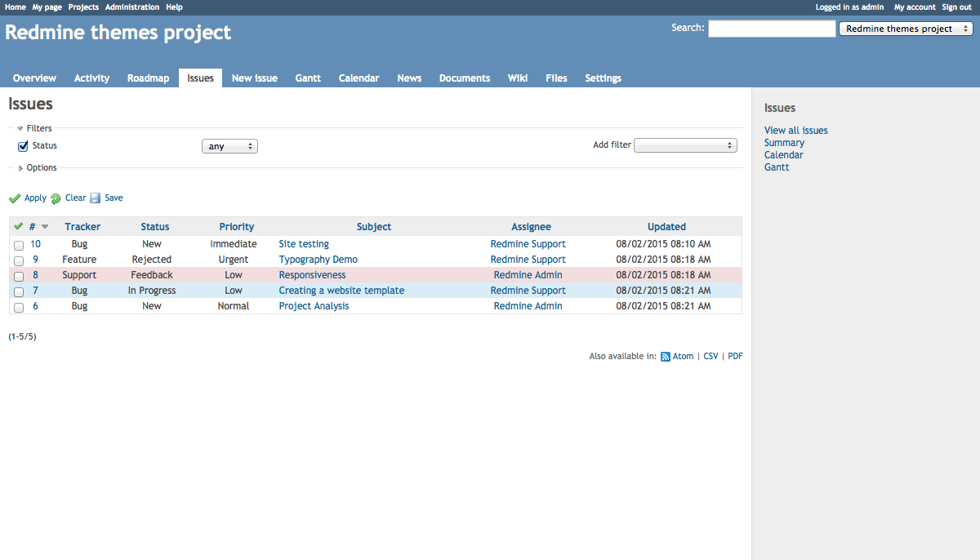980x560 pixels.
Task: Open Redmine Support assignee for issue 10
Action: [x=528, y=244]
